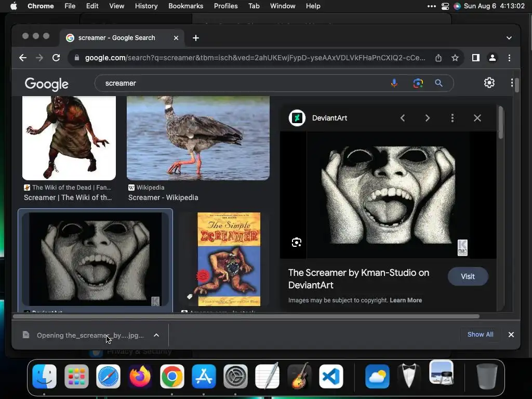
Task: Open the Weather app from the Dock
Action: coord(377,376)
